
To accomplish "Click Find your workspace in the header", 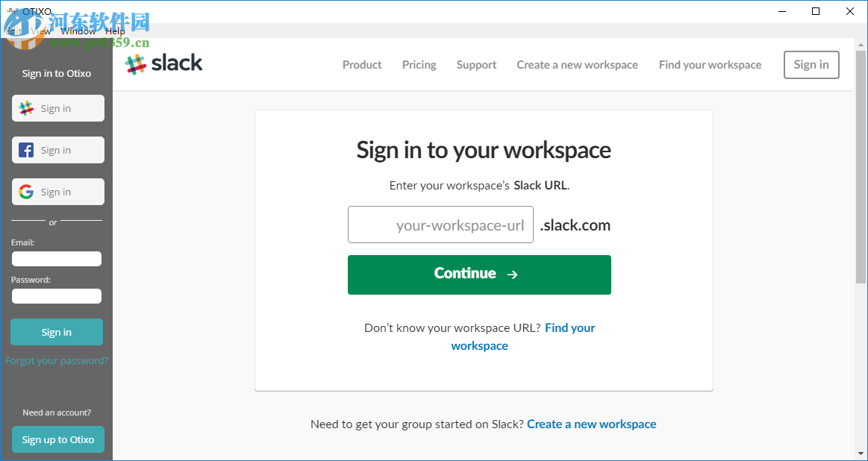I will [x=710, y=65].
